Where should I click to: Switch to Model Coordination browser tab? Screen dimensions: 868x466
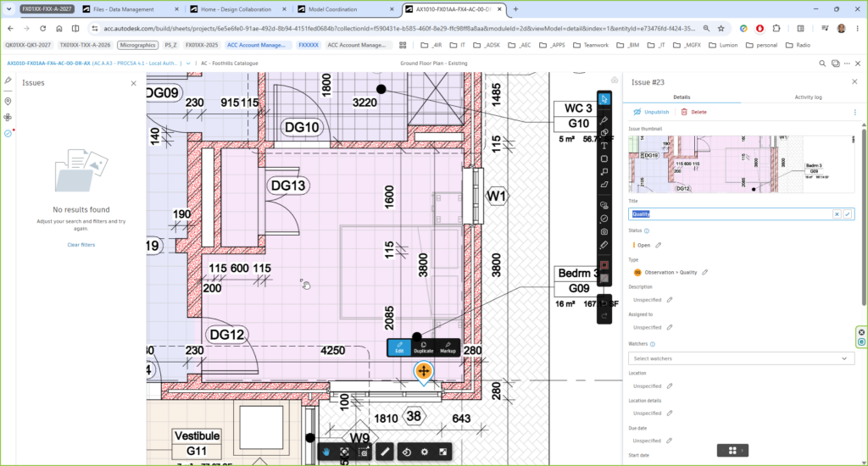point(346,9)
